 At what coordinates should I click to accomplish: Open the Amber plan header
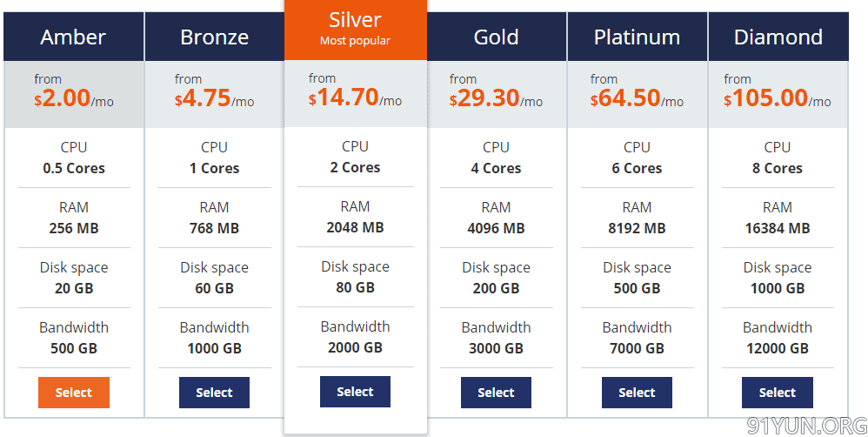tap(74, 37)
